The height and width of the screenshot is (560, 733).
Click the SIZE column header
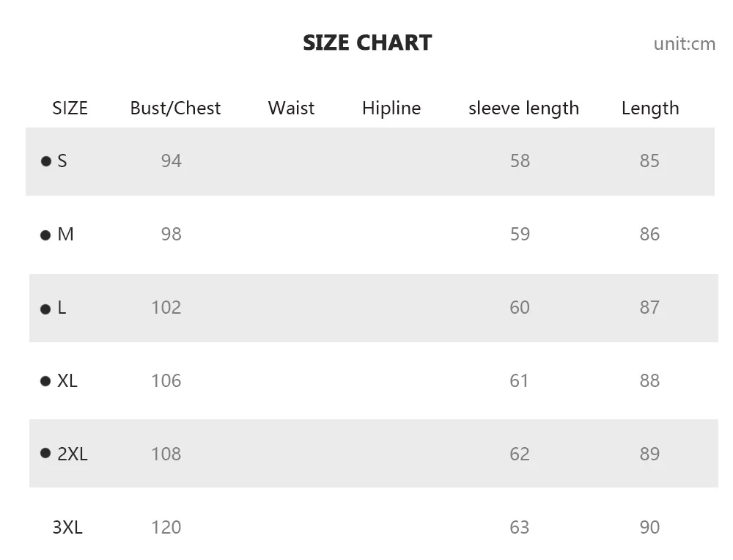coord(70,108)
